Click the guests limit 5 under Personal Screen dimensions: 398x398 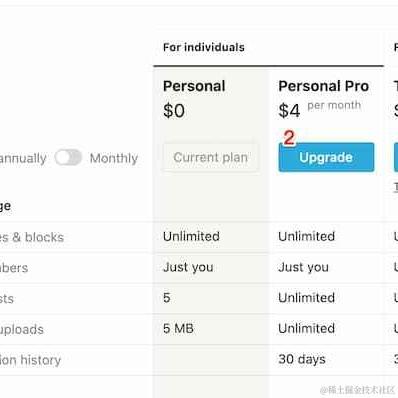click(x=167, y=298)
